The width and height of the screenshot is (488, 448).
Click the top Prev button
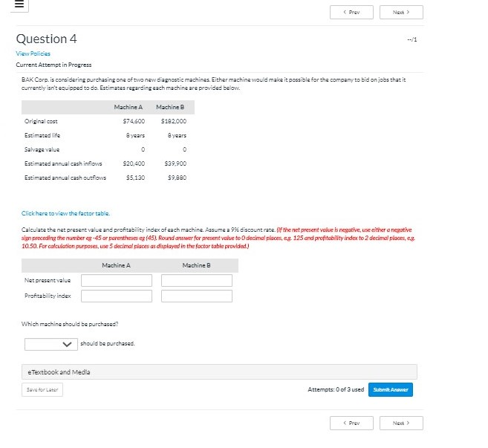pyautogui.click(x=351, y=13)
